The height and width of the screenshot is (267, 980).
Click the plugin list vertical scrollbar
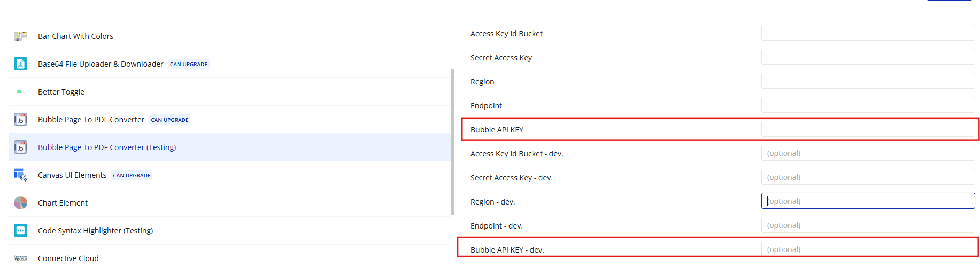[x=453, y=142]
